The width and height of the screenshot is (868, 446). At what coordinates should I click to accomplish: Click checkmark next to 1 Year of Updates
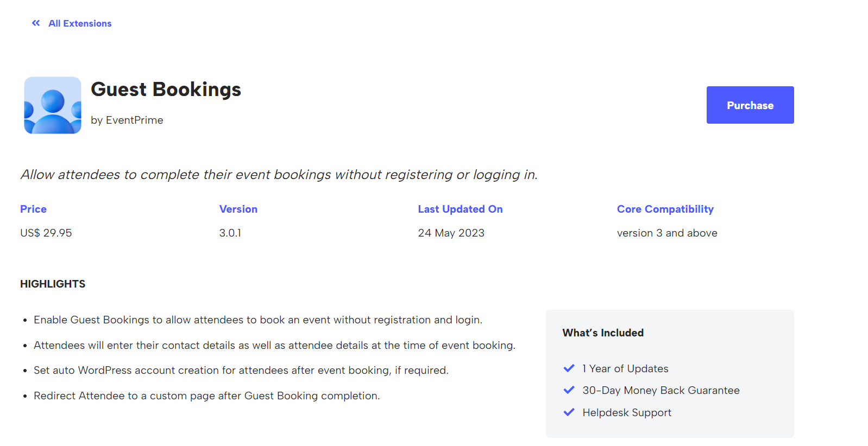[569, 368]
